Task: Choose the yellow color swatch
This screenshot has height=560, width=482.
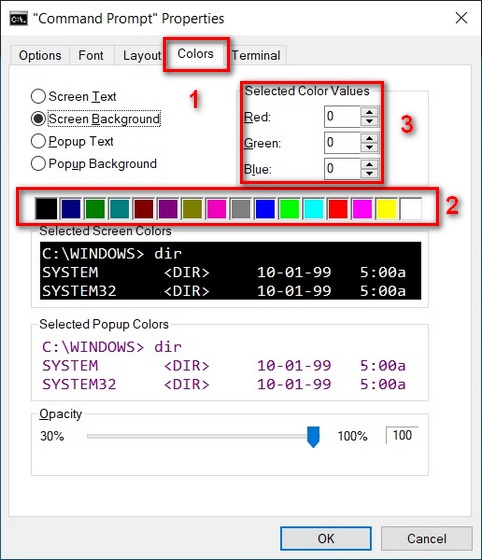Action: pos(386,209)
